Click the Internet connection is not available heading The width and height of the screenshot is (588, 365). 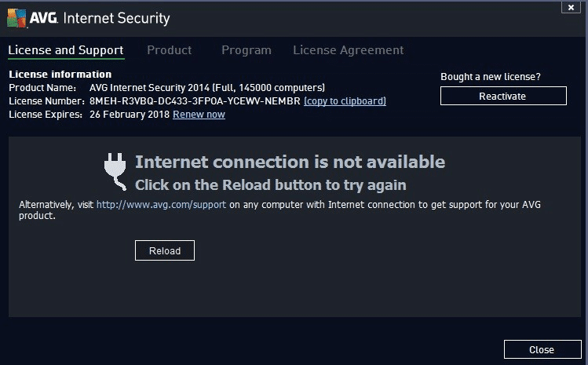[290, 162]
